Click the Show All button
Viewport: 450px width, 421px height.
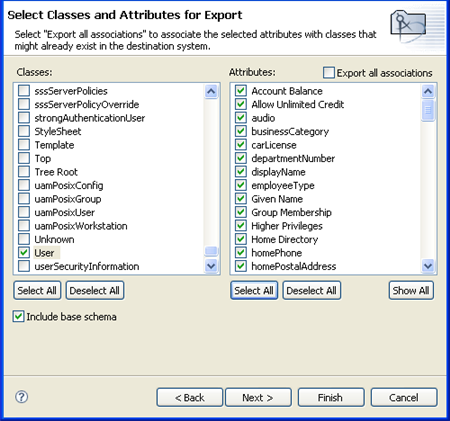[411, 291]
